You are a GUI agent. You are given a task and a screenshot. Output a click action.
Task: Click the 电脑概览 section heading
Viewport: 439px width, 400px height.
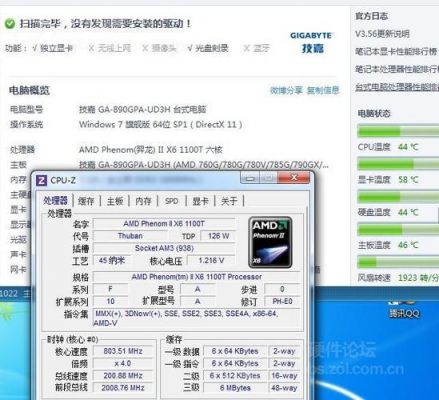coord(29,90)
